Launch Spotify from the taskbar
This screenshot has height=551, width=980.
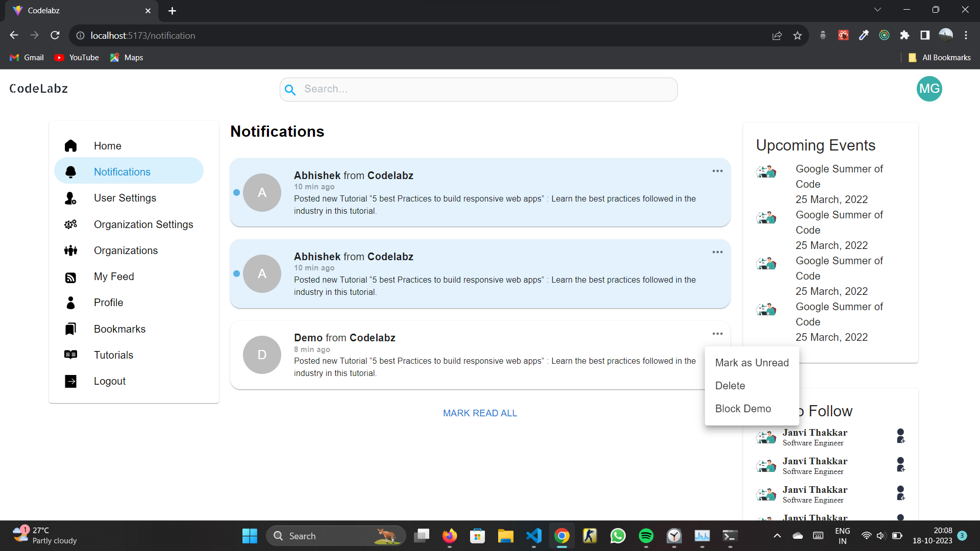(x=646, y=536)
